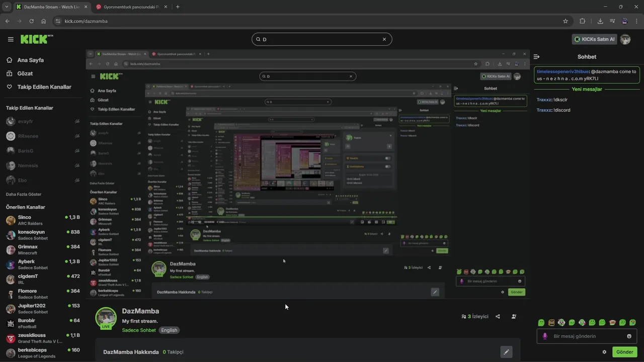Open the Kick sidebar hamburger menu
The image size is (644, 362).
(x=11, y=39)
